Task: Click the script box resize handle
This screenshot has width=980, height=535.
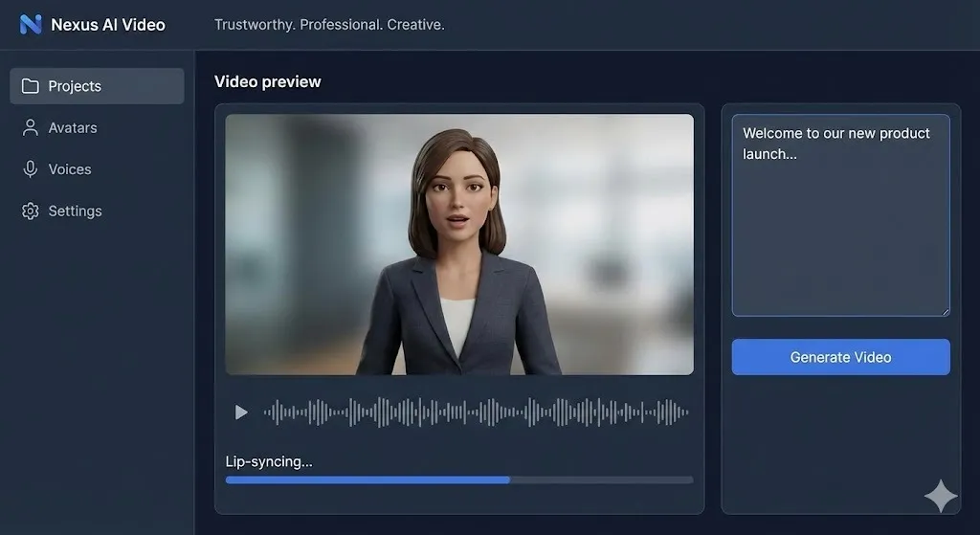Action: pos(945,311)
